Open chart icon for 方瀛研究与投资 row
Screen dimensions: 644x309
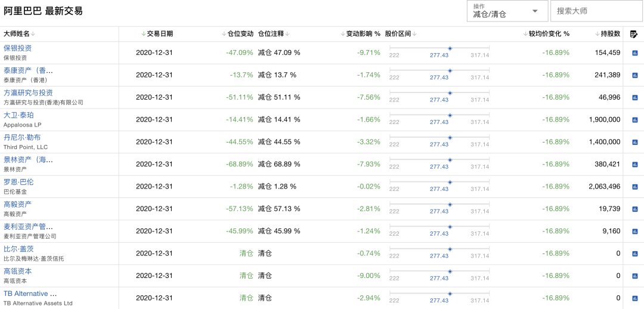[634, 97]
